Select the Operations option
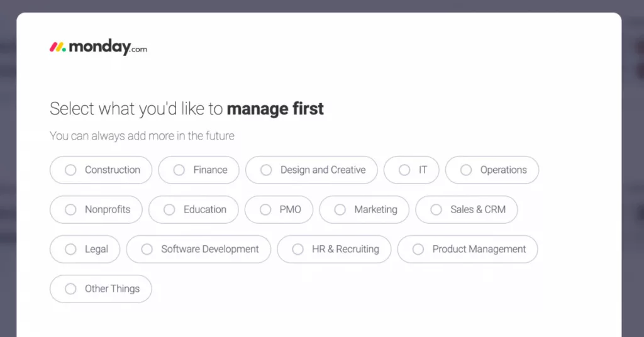644x337 pixels. [x=492, y=170]
